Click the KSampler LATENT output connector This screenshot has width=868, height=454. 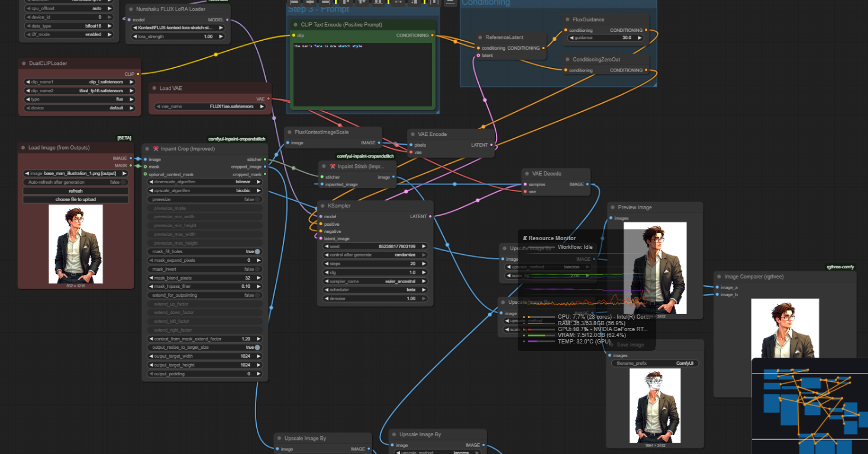coord(430,216)
